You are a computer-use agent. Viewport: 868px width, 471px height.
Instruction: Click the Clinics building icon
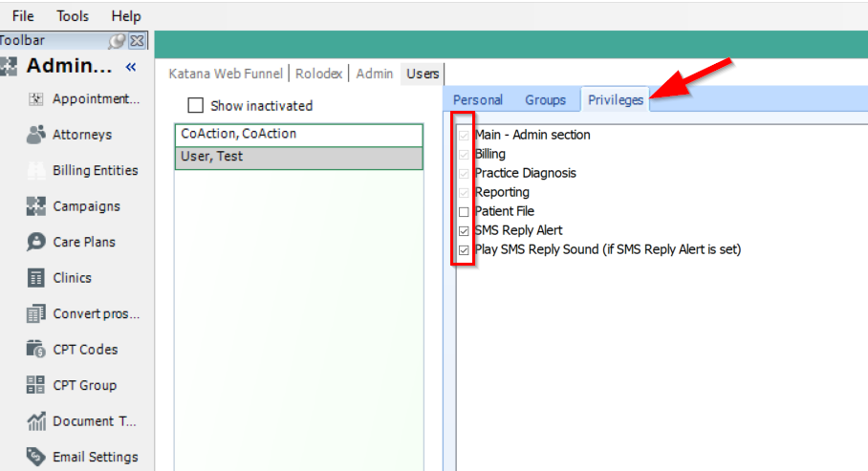click(x=36, y=278)
